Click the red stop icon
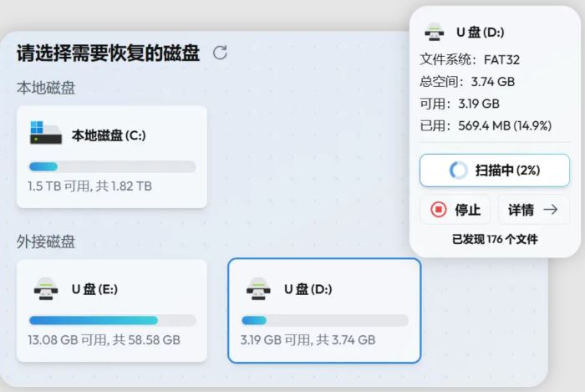 pyautogui.click(x=439, y=210)
